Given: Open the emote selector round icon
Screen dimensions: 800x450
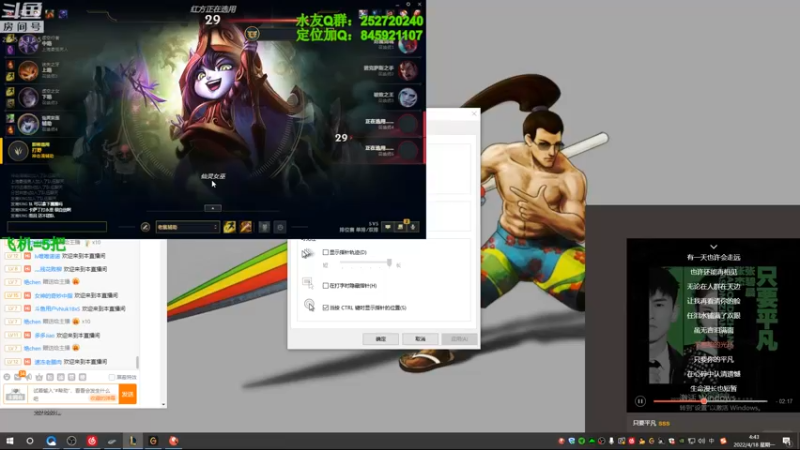Looking at the screenshot, I should [280, 227].
